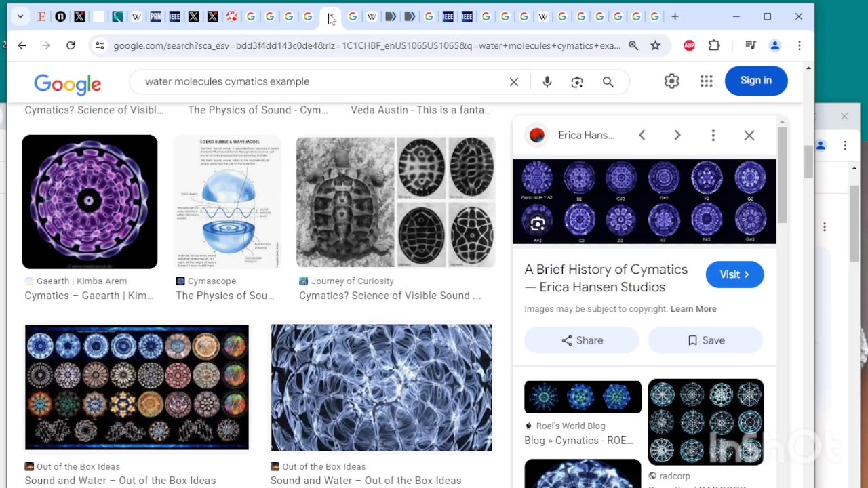Bookmark this page with the star
Screen dimensions: 868x488
pos(655,45)
